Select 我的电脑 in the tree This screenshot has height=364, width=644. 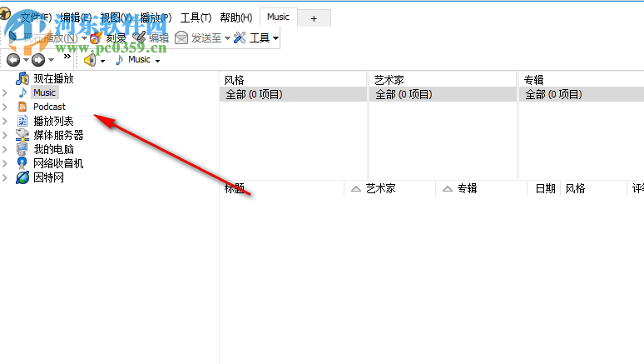pyautogui.click(x=53, y=149)
